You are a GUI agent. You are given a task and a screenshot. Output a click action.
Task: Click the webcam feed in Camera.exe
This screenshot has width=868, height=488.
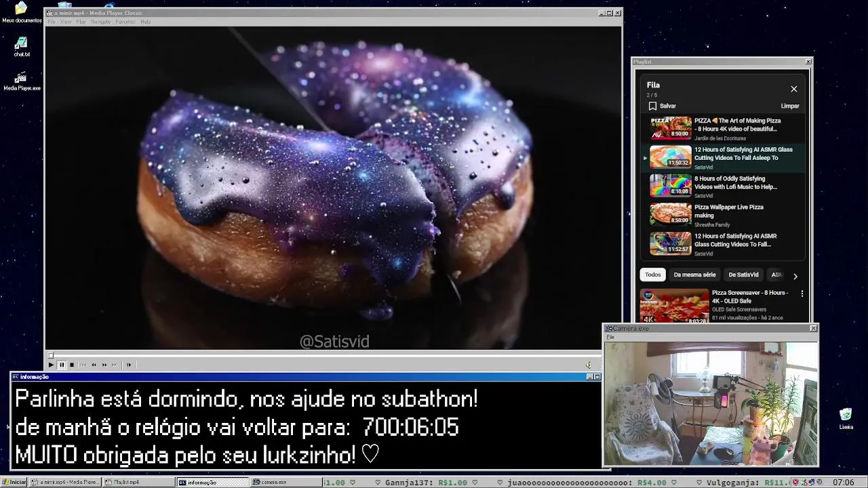click(x=711, y=403)
